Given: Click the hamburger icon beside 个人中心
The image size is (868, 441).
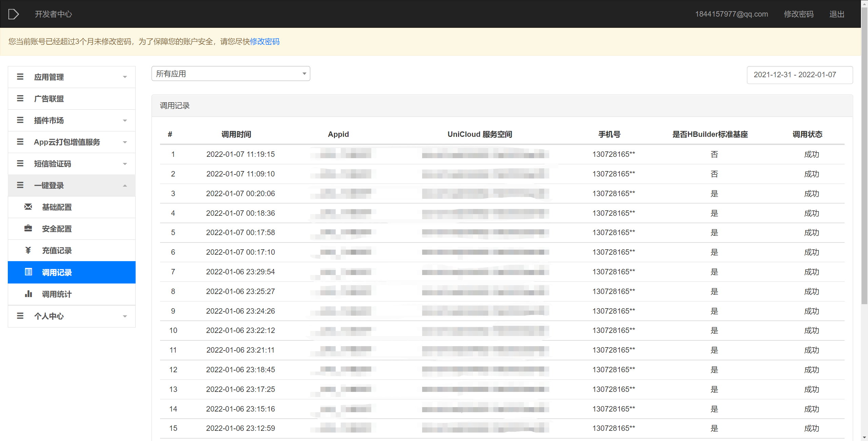Looking at the screenshot, I should (20, 316).
